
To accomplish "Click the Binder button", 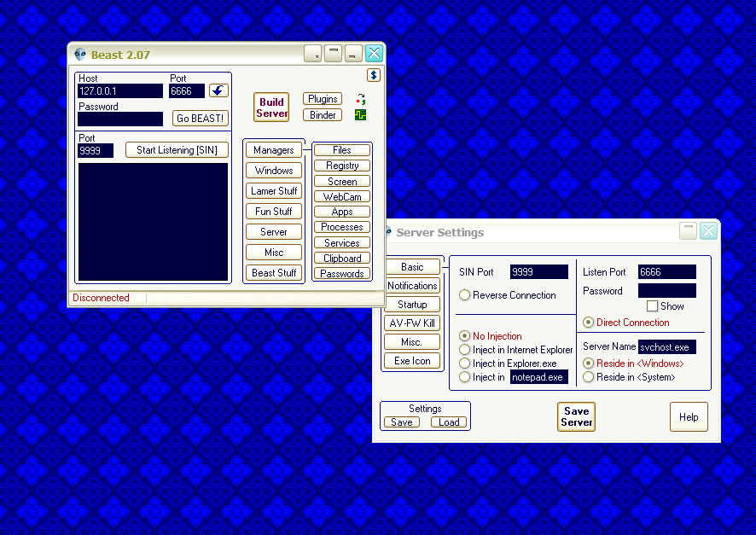I will pos(323,114).
